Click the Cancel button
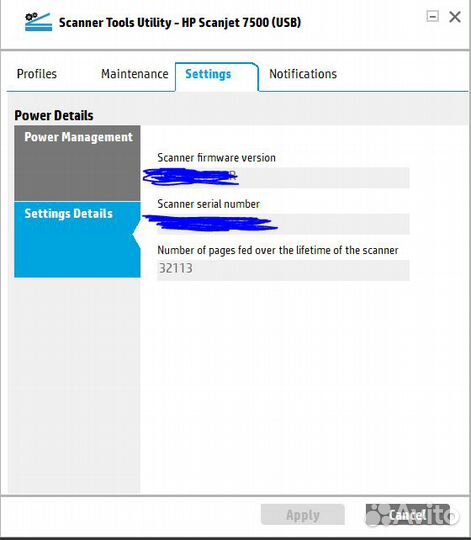The image size is (471, 540). (x=408, y=515)
